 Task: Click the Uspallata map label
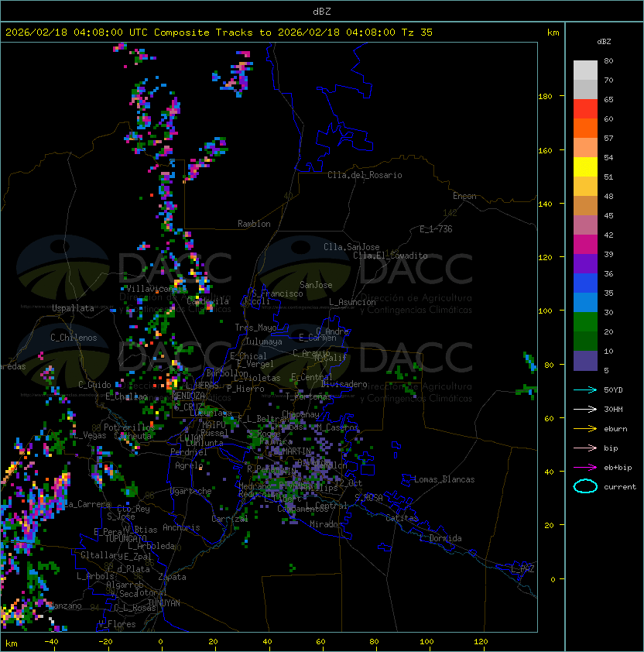tap(73, 308)
